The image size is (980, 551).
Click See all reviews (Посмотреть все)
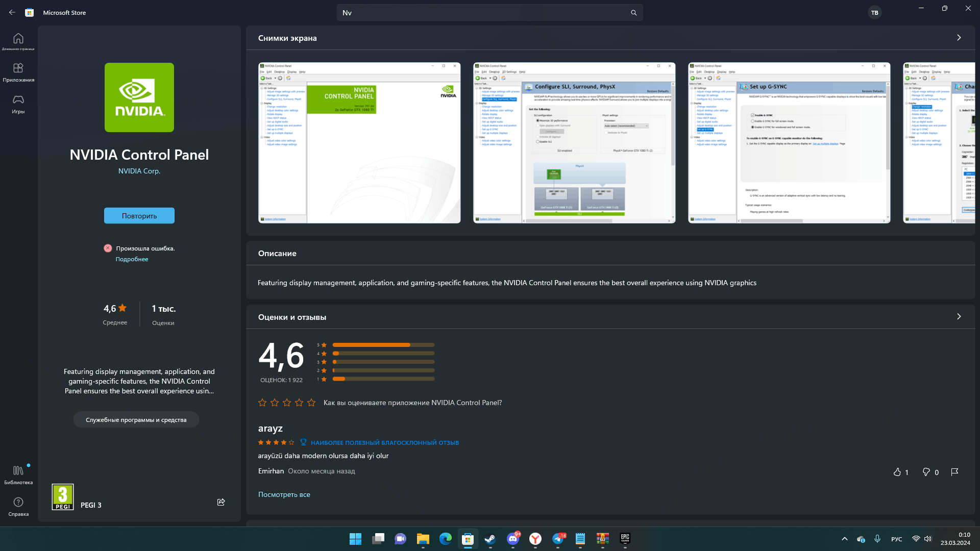[284, 494]
